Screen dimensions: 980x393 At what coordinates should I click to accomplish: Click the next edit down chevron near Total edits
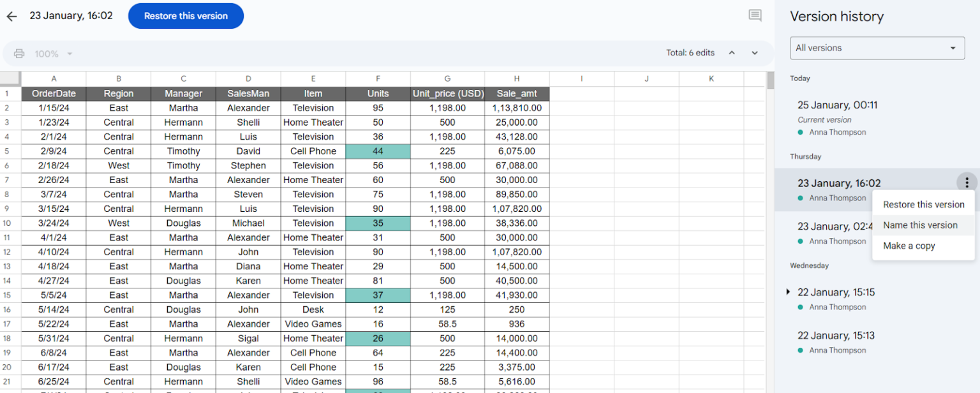pyautogui.click(x=755, y=53)
